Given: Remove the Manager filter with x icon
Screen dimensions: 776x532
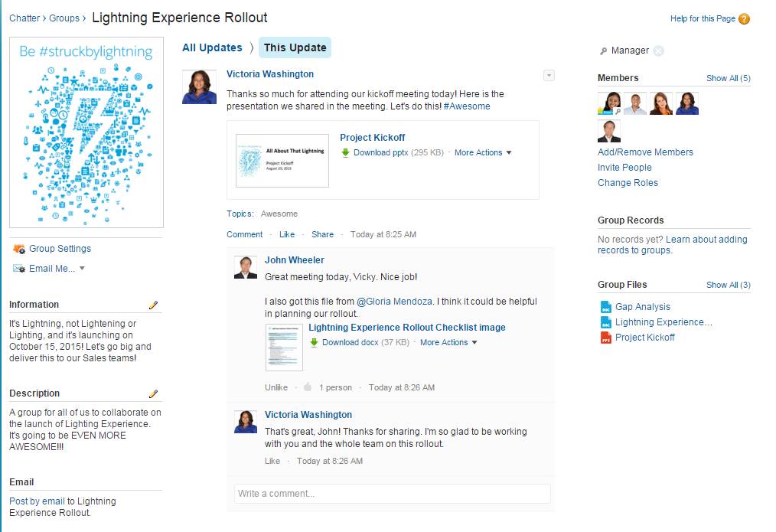Looking at the screenshot, I should pos(658,51).
